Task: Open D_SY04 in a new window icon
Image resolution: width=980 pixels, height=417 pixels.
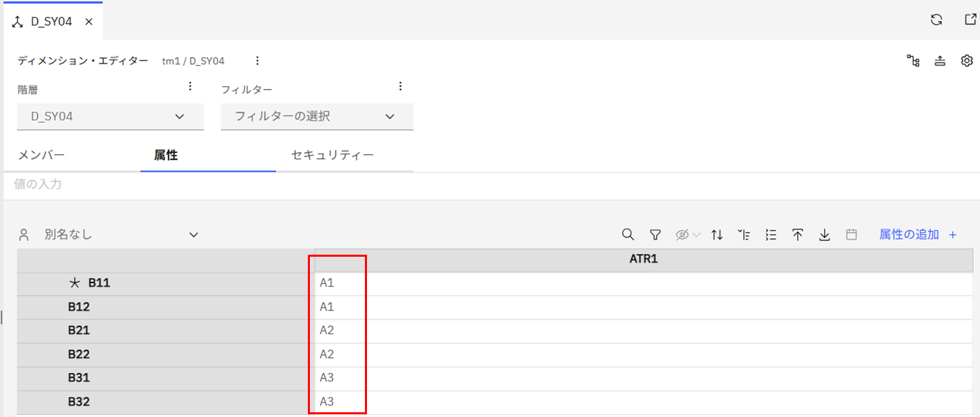Action: pos(971,20)
